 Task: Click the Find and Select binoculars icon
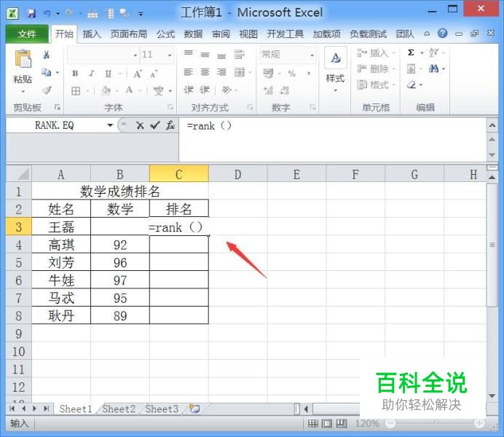[x=433, y=68]
